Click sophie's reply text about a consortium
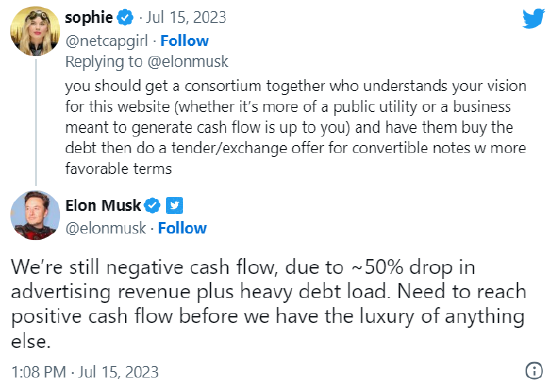Screen dimensions: 550x386 point(296,127)
